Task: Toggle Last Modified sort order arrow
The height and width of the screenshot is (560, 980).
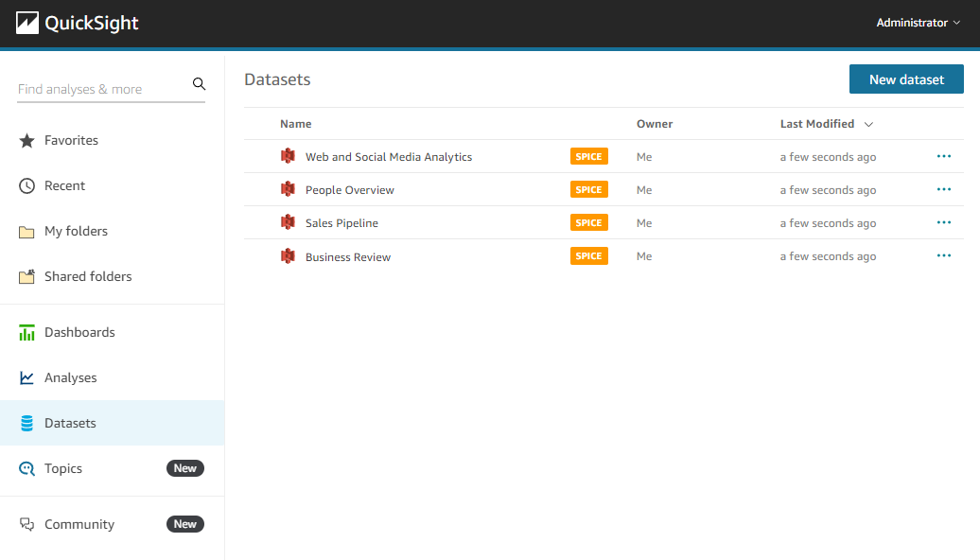Action: (x=868, y=124)
